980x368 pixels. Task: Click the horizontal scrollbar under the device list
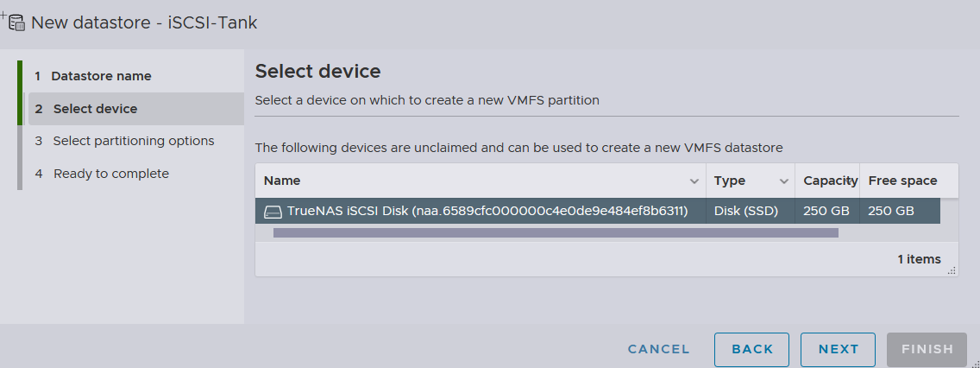pos(556,233)
